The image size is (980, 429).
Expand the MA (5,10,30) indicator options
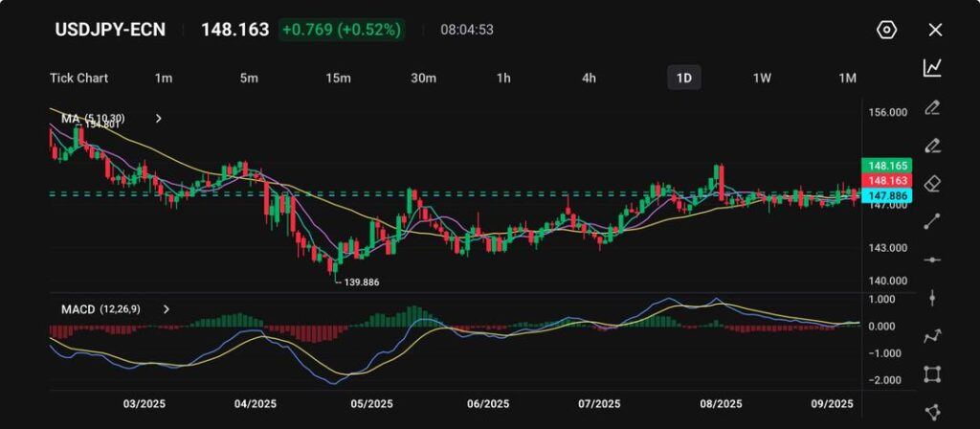(159, 119)
